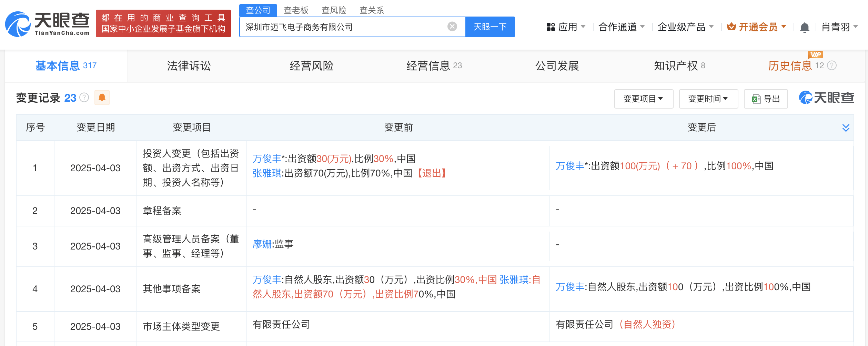Viewport: 868px width, 346px height.
Task: Click the 应用 grid icon
Action: (551, 27)
